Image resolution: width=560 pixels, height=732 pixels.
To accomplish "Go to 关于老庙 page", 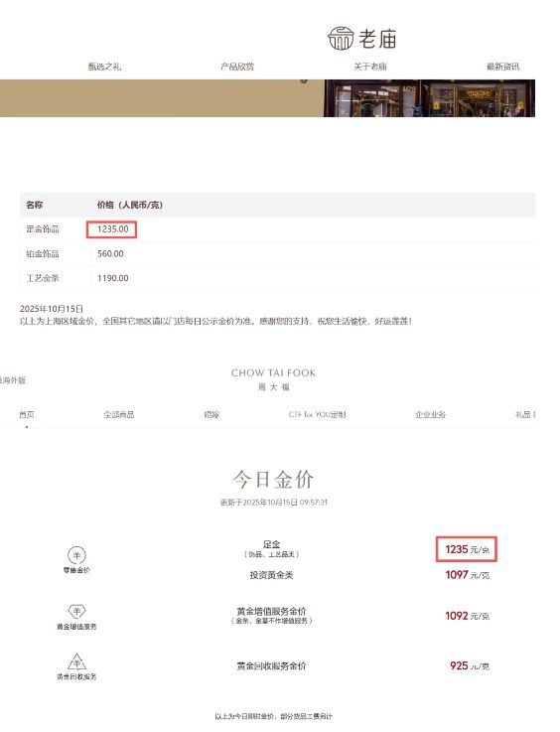I will 370,67.
